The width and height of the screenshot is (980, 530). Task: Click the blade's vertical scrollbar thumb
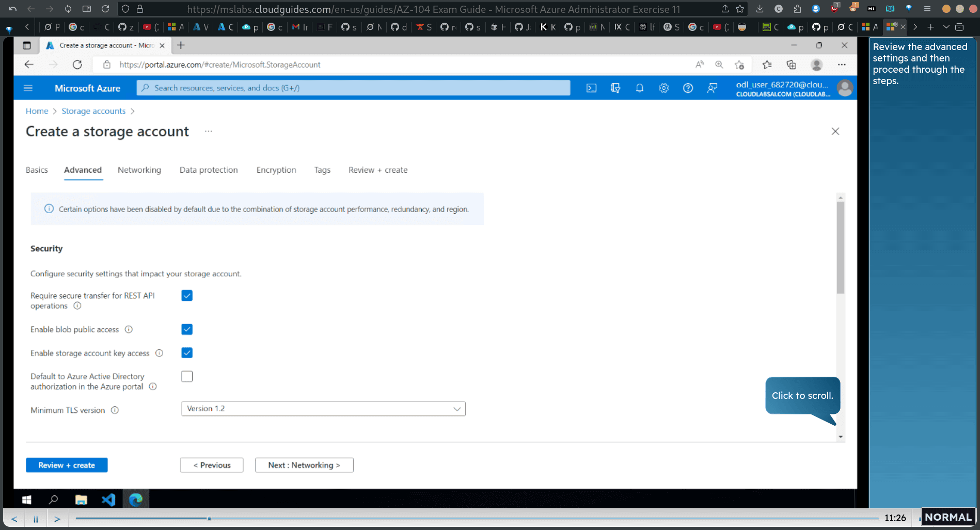(841, 248)
